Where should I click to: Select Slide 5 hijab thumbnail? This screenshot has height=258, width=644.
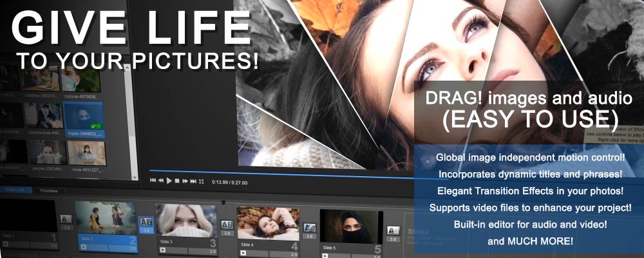click(x=352, y=226)
